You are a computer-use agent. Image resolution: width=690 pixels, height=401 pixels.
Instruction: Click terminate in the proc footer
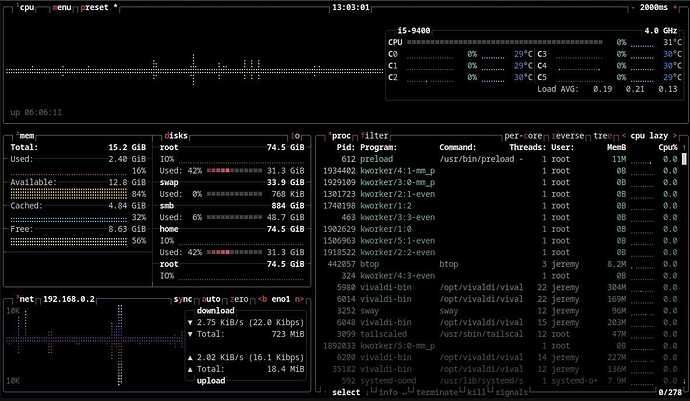click(435, 392)
